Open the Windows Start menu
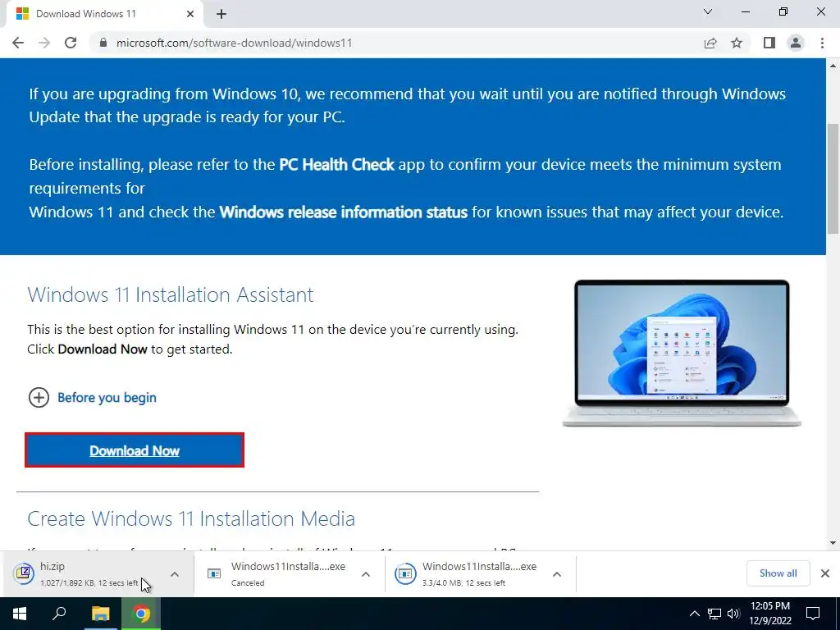Image resolution: width=840 pixels, height=630 pixels. [20, 614]
